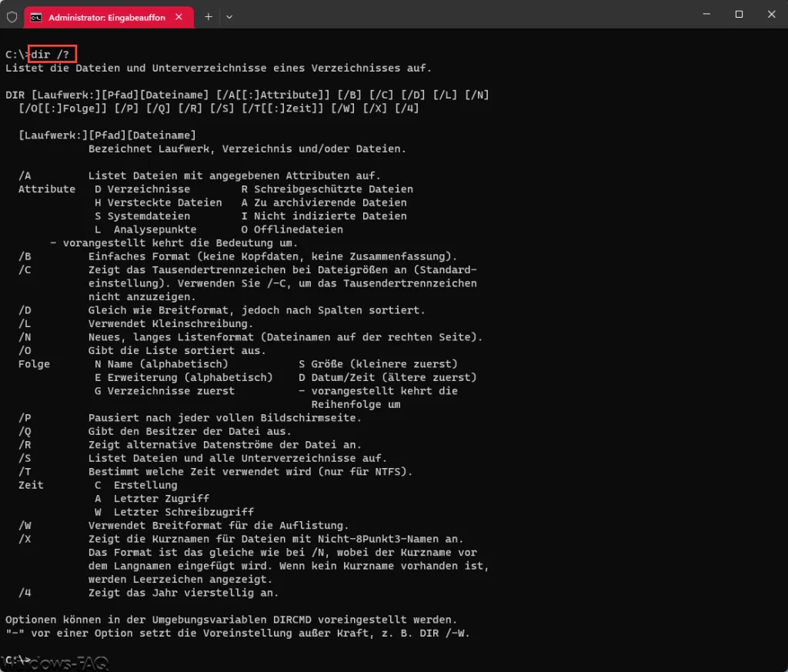
Task: Close the terminal window
Action: 771,14
